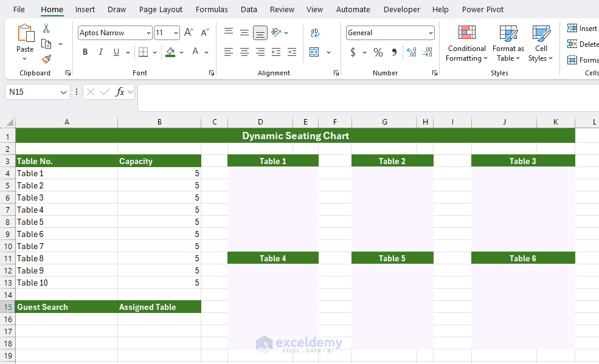
Task: Switch to the Insert tab
Action: pos(85,10)
